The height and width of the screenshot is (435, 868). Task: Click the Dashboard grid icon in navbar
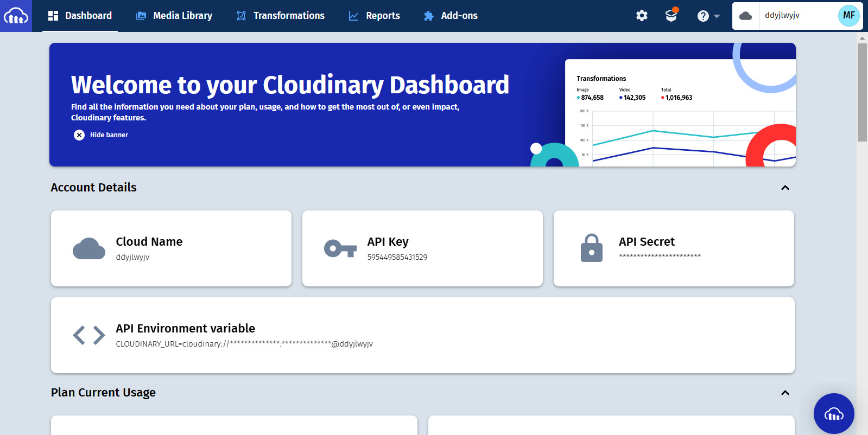click(53, 16)
